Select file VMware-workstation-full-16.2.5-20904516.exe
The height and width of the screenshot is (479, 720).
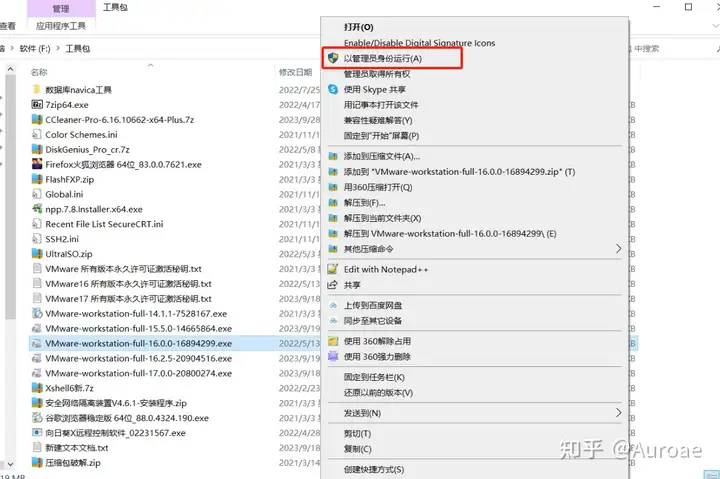point(138,358)
